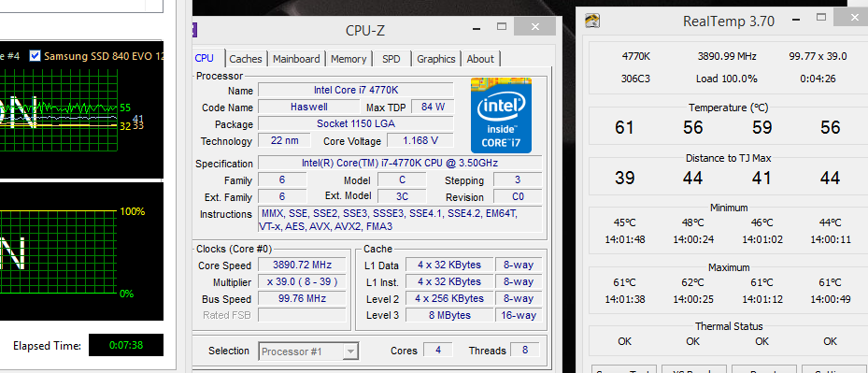
Task: Switch to the Caches tab
Action: pyautogui.click(x=246, y=59)
